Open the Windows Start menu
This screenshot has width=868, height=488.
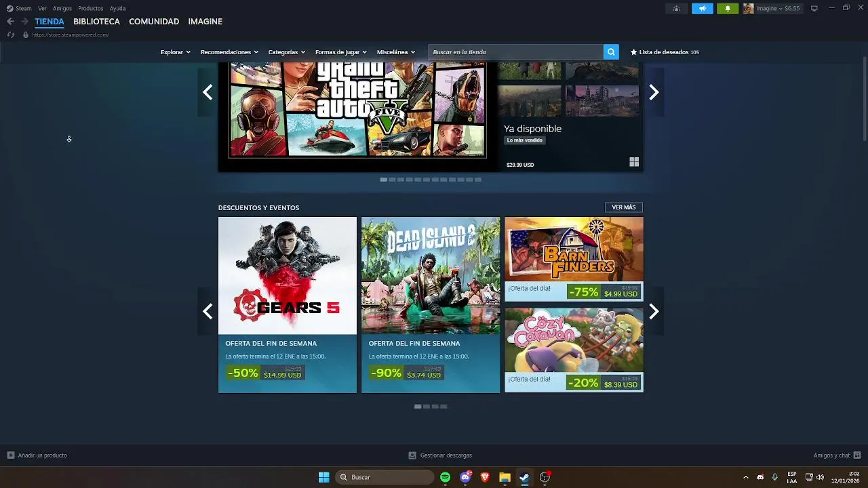click(324, 477)
